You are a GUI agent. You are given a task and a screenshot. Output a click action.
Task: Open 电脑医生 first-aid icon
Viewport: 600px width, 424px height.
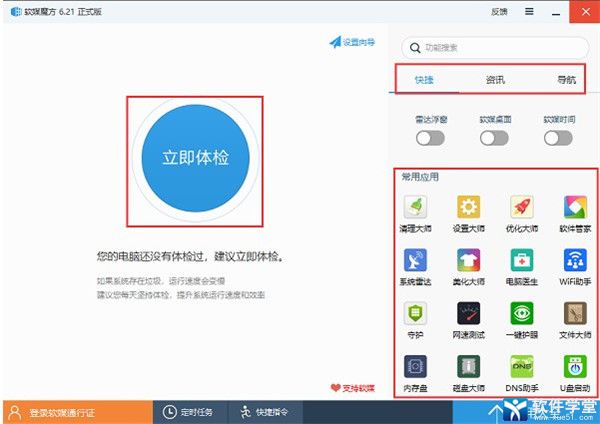(522, 260)
